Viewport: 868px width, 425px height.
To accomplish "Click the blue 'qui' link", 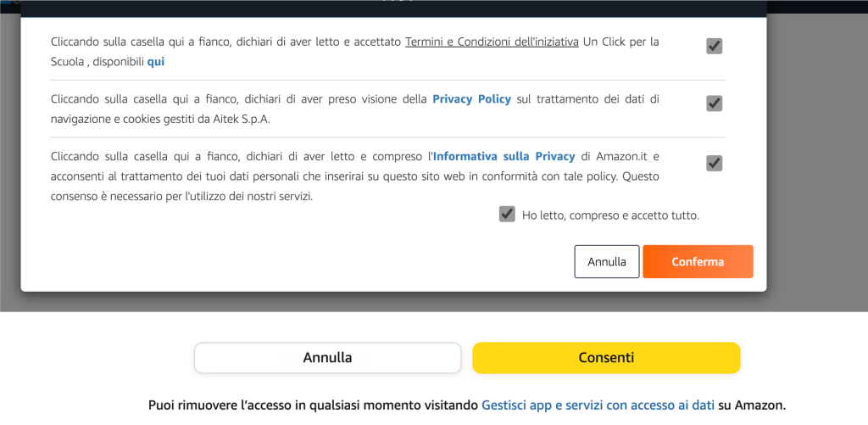I will [156, 62].
